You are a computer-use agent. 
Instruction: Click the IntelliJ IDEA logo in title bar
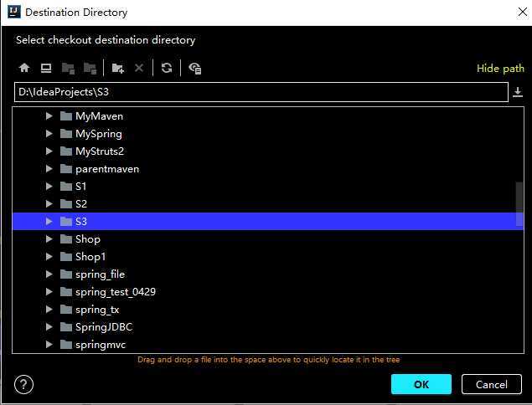[x=14, y=11]
